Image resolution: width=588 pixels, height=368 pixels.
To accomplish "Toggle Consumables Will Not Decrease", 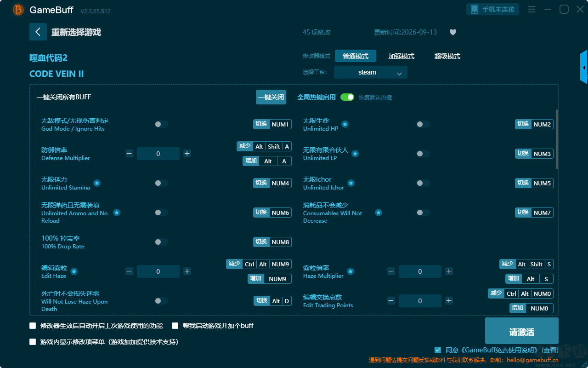I will [x=423, y=213].
